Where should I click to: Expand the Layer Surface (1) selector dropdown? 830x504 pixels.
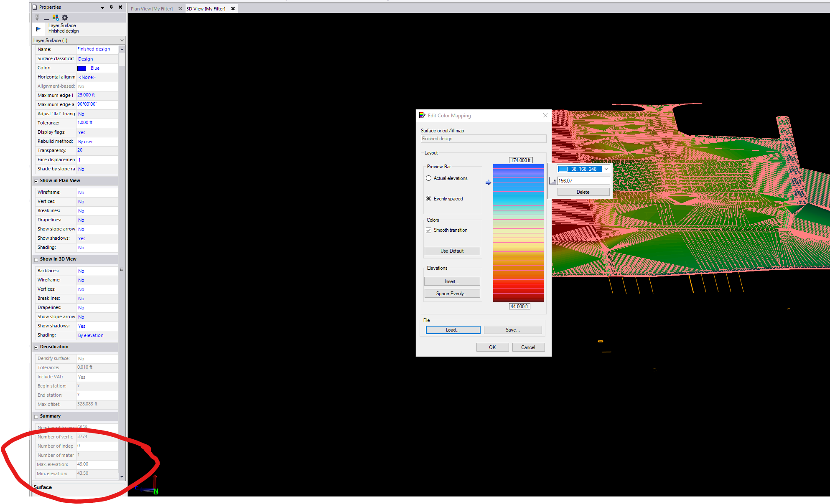click(x=122, y=41)
